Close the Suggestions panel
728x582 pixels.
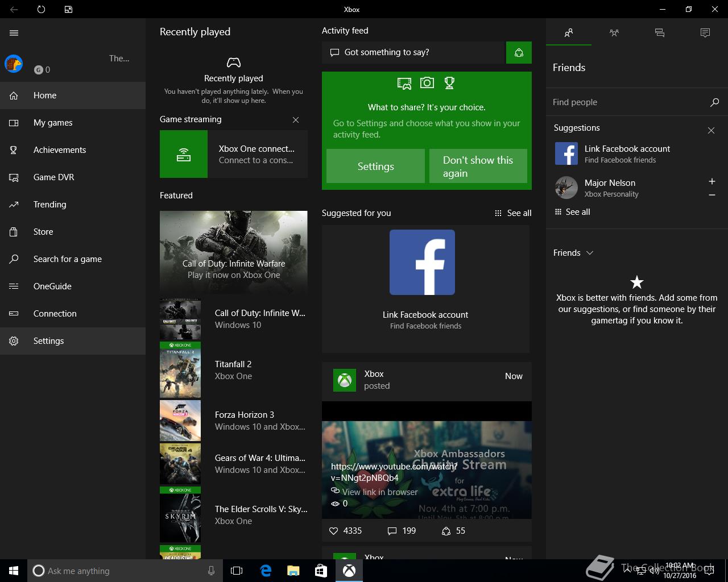tap(711, 131)
